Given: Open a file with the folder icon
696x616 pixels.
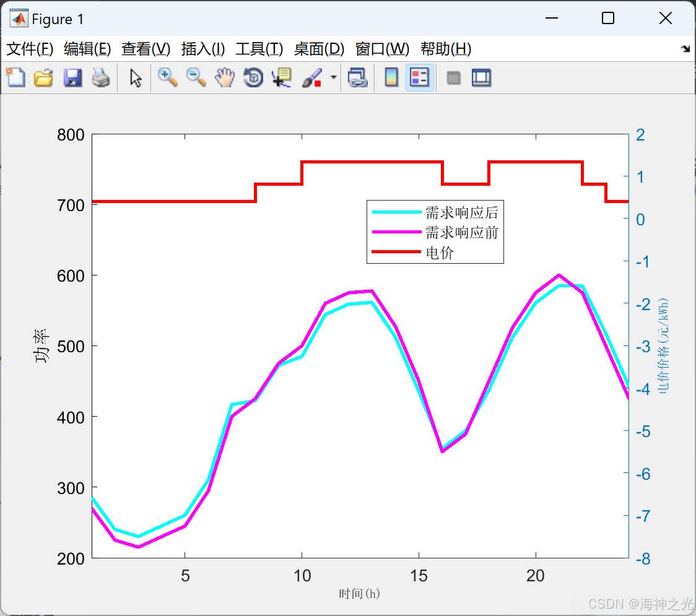Looking at the screenshot, I should coord(43,77).
